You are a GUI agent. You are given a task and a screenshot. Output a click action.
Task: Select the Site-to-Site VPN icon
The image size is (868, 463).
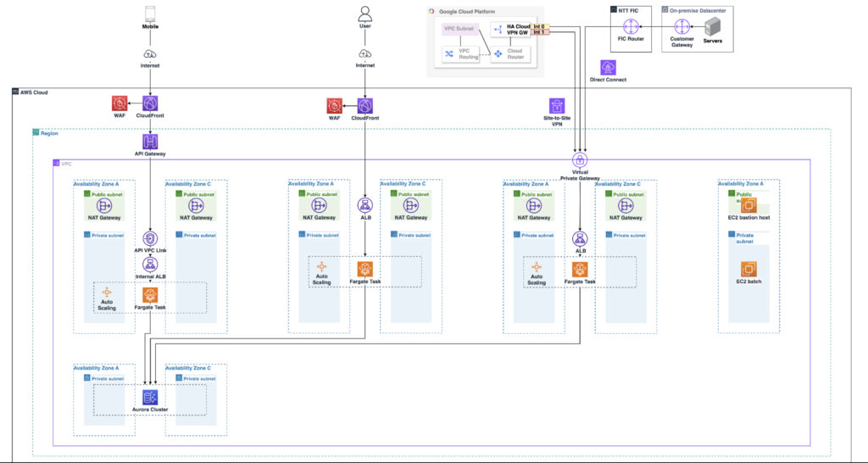click(557, 106)
